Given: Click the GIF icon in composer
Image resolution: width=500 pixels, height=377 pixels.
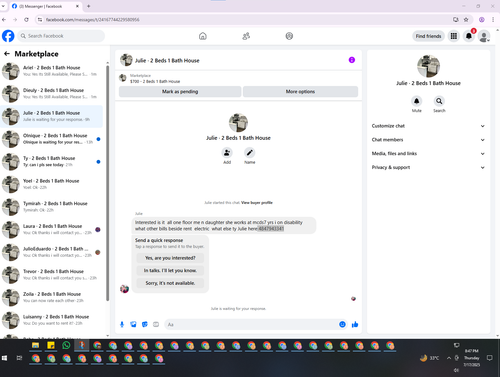Looking at the screenshot, I should pyautogui.click(x=156, y=324).
